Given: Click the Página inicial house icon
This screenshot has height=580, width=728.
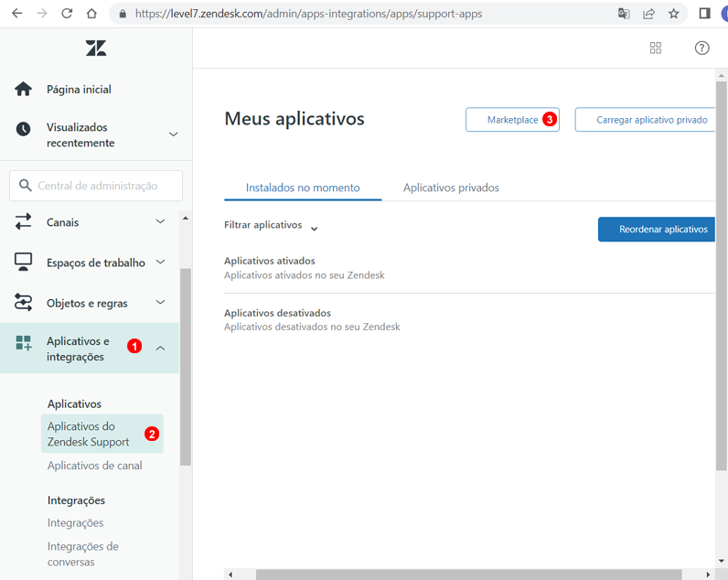Looking at the screenshot, I should [23, 89].
